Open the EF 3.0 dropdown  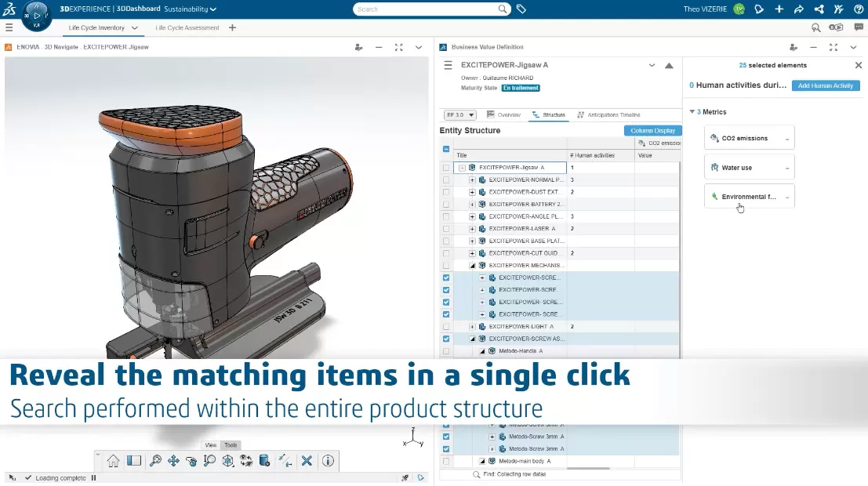point(460,115)
